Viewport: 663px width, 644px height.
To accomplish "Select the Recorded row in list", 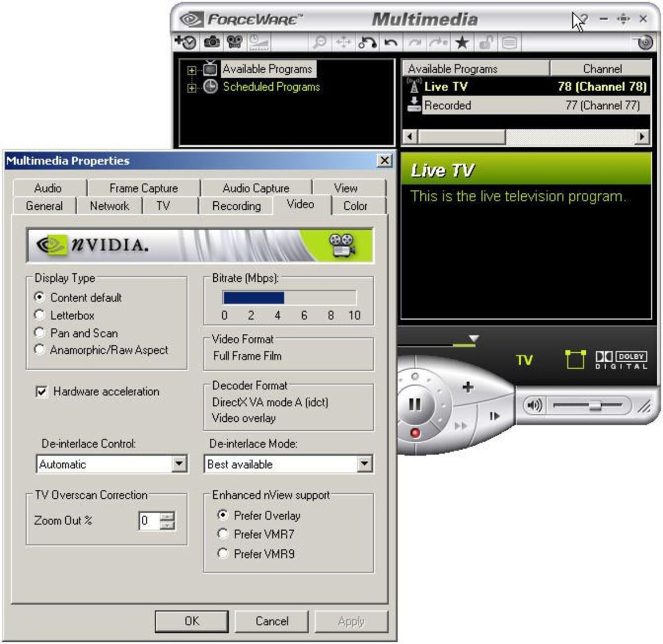I will tap(526, 105).
